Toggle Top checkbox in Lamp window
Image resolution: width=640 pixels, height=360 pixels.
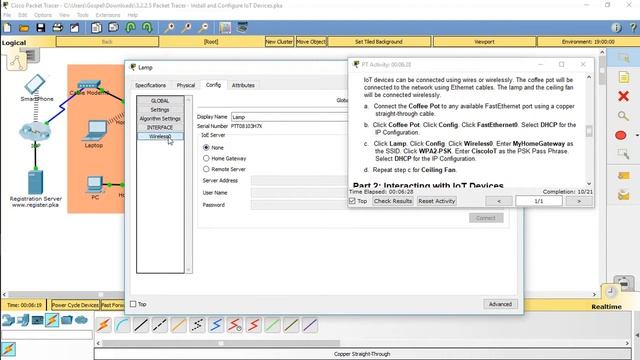coord(133,304)
